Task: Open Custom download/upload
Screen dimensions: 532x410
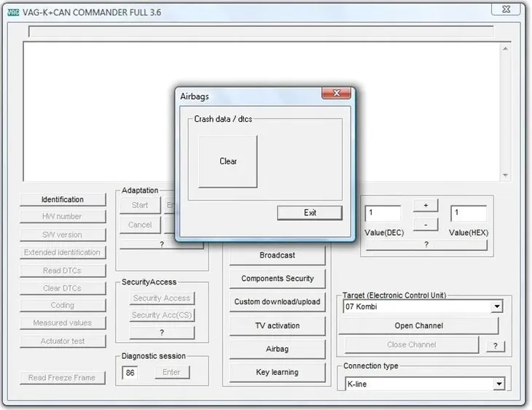Action: pos(277,302)
